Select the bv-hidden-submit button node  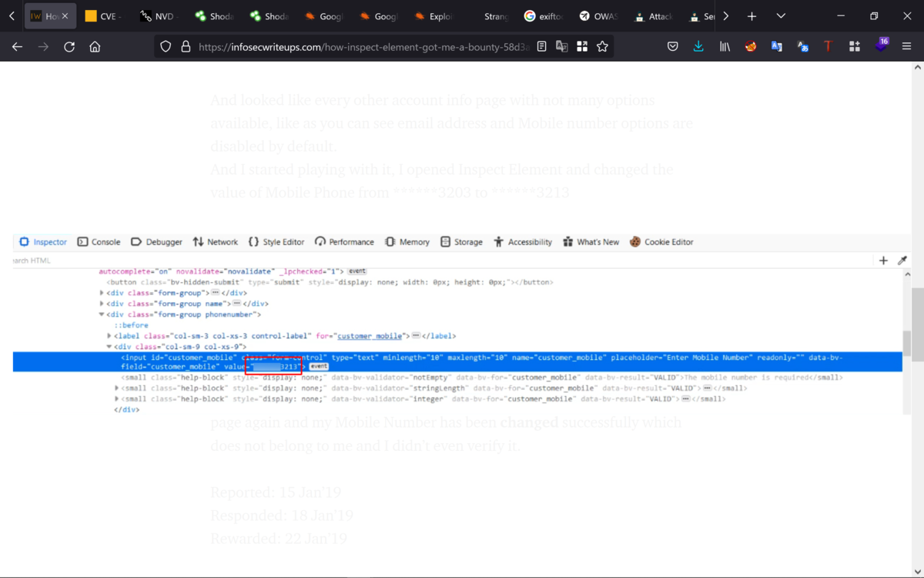coord(330,282)
